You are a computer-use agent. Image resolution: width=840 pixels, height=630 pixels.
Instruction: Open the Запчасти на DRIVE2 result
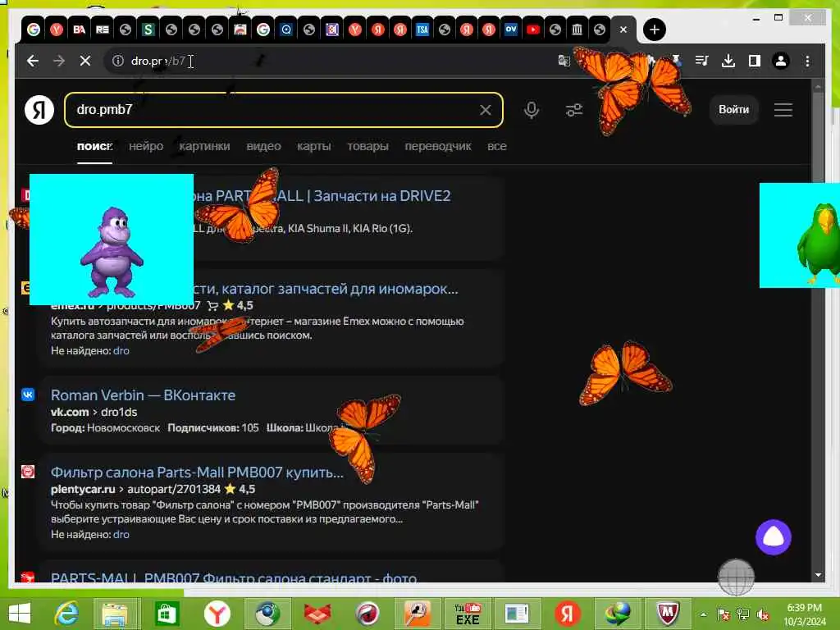[x=322, y=195]
